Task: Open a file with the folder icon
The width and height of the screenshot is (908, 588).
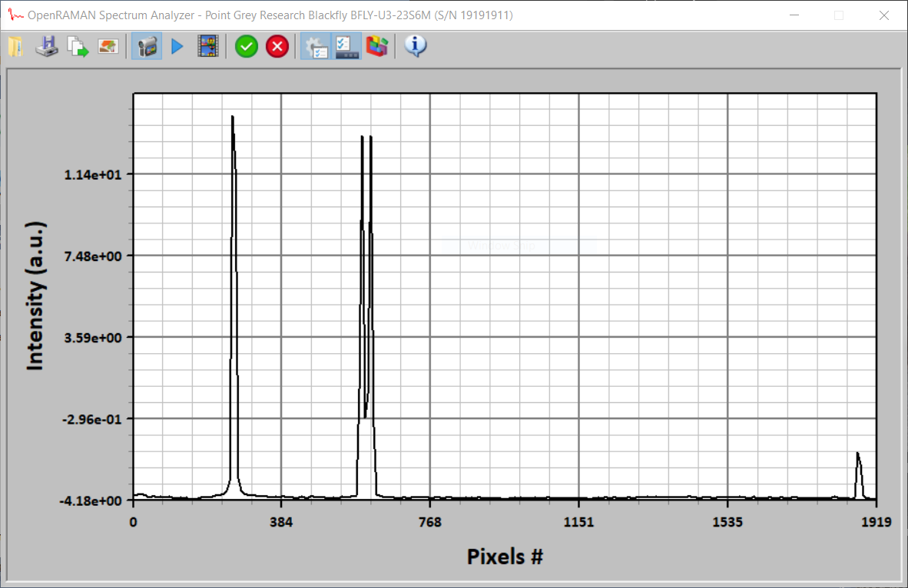Action: coord(16,47)
